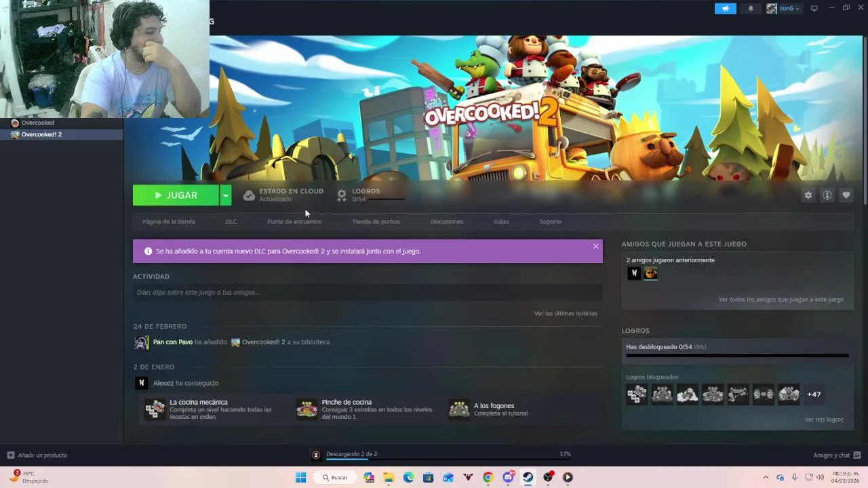
Task: Click the info icon in DLC banner
Action: pos(148,251)
